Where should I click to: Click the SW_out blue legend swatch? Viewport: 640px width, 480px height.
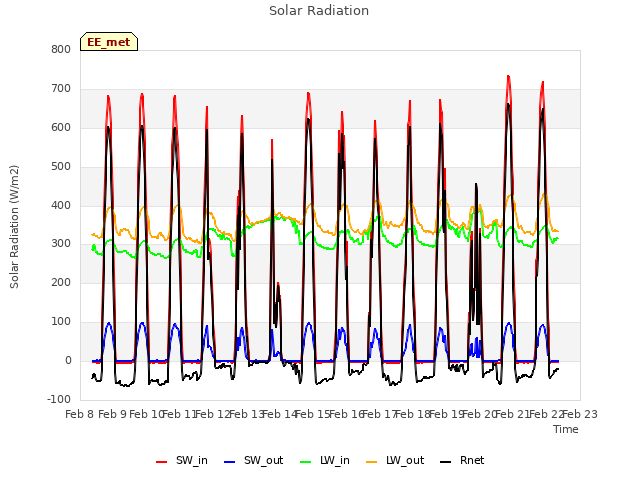pyautogui.click(x=230, y=462)
